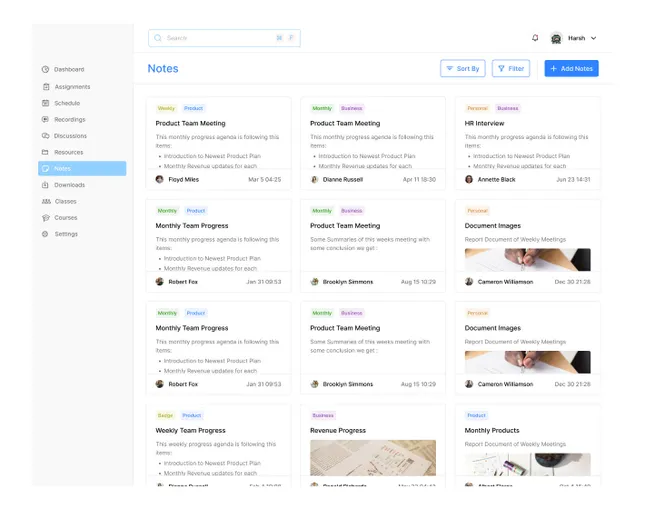Click the Assignments clipboard icon
Image resolution: width=645 pixels, height=509 pixels.
(x=46, y=87)
